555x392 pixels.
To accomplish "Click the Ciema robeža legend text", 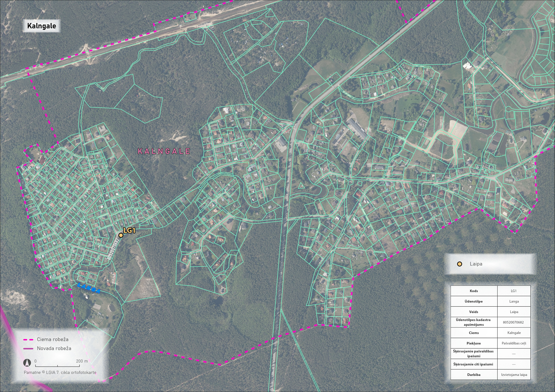I will (53, 339).
